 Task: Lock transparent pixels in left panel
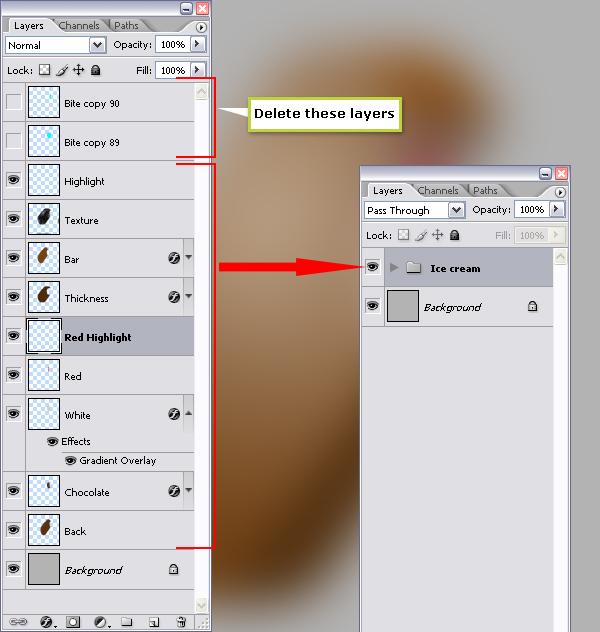tap(44, 70)
